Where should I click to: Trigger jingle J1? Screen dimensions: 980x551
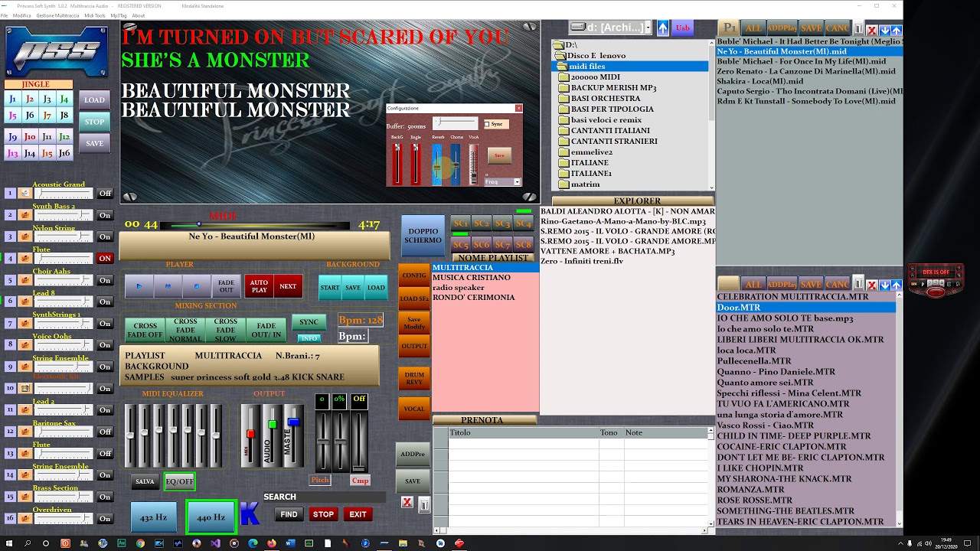[x=12, y=99]
